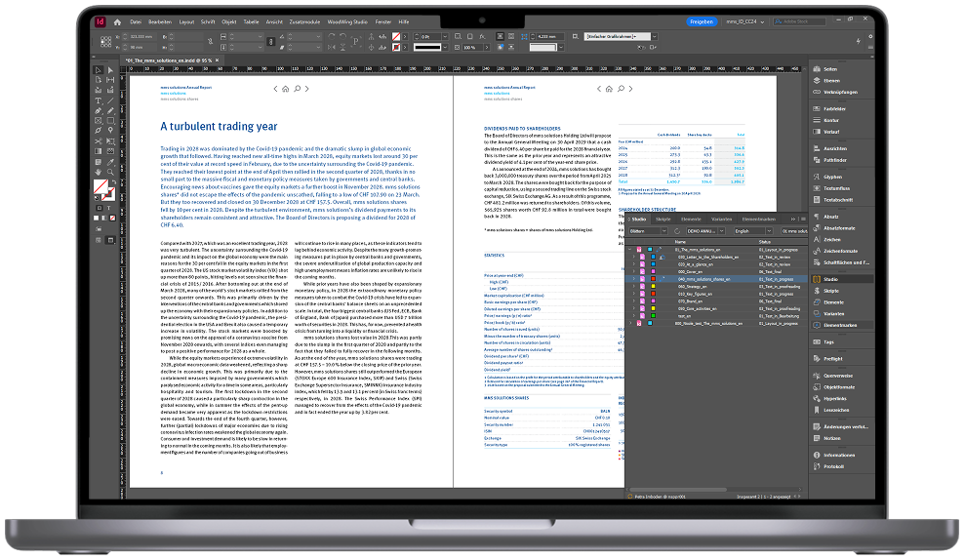Click home icon on left page header

[x=285, y=89]
